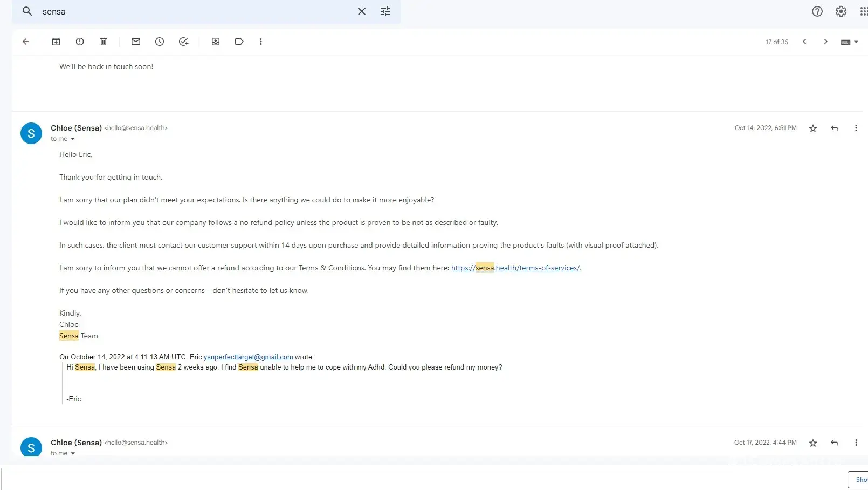Open more options on Oct 14 message

856,128
